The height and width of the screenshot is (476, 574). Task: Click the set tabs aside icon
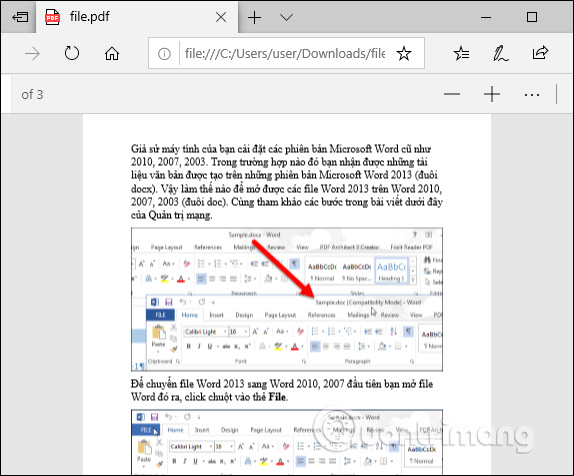click(x=19, y=17)
